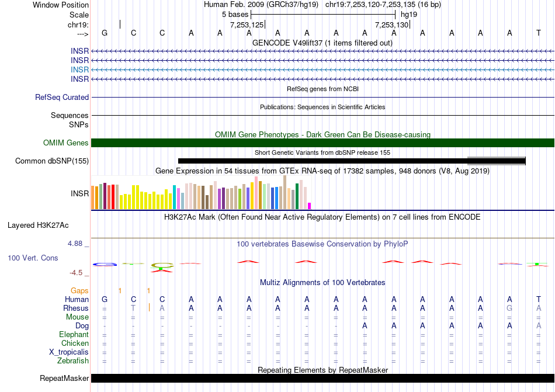Click the blue G conservation logo glyph
555x392 pixels.
tap(105, 264)
